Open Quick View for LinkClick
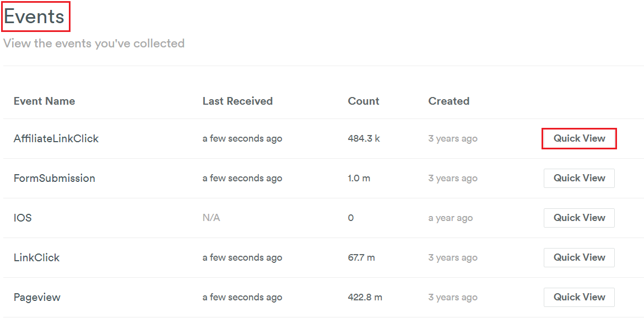Image resolution: width=644 pixels, height=318 pixels. coord(579,257)
